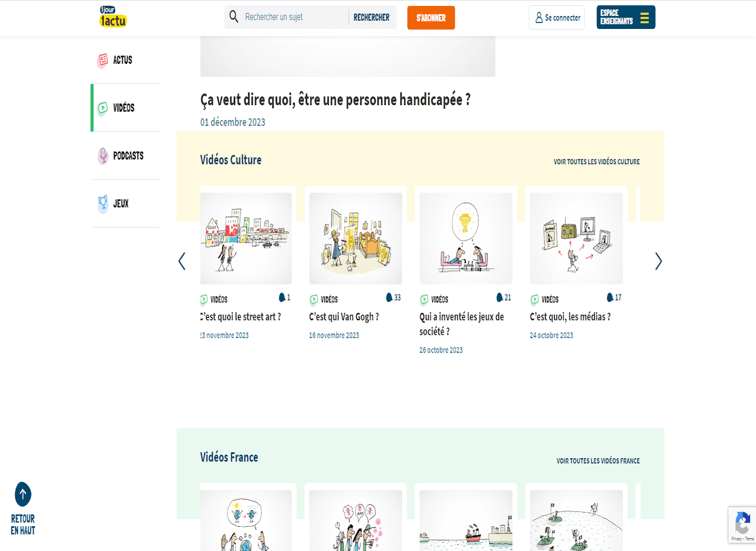This screenshot has width=756, height=551.
Task: Click the date 24 octobre 2023
Action: tap(552, 335)
